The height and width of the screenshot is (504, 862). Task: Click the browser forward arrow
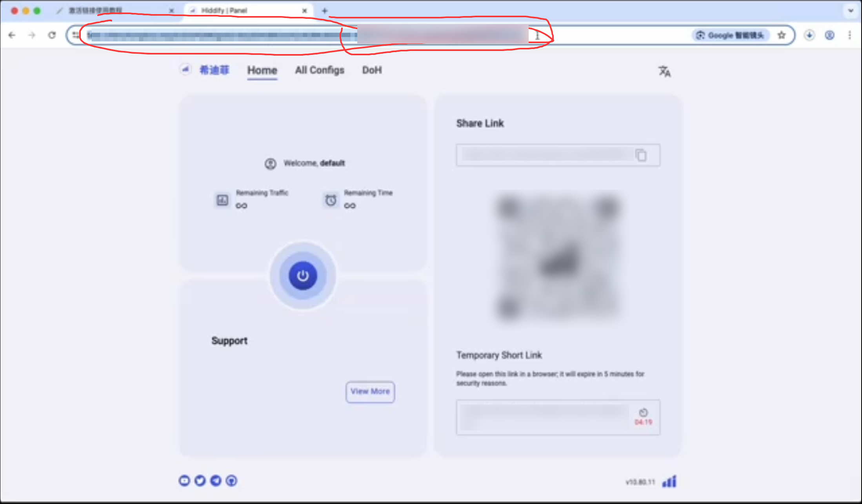tap(32, 35)
